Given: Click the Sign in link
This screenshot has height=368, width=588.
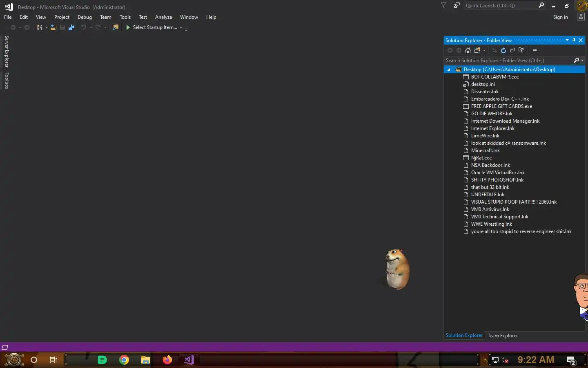Looking at the screenshot, I should [x=560, y=17].
